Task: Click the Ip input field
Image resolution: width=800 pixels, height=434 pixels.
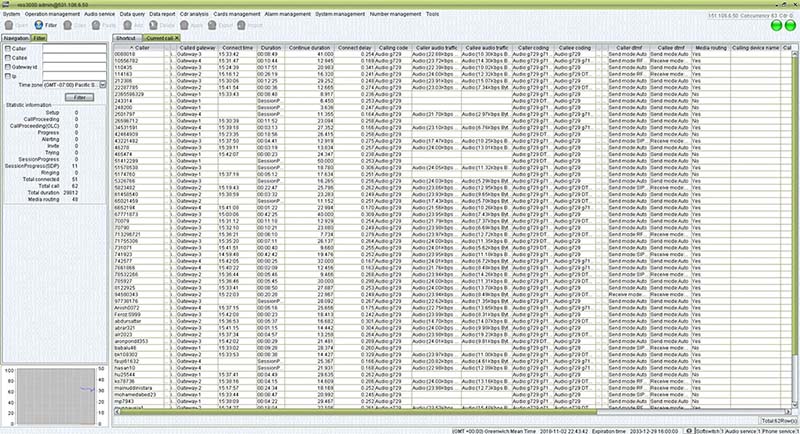Action: pos(74,76)
